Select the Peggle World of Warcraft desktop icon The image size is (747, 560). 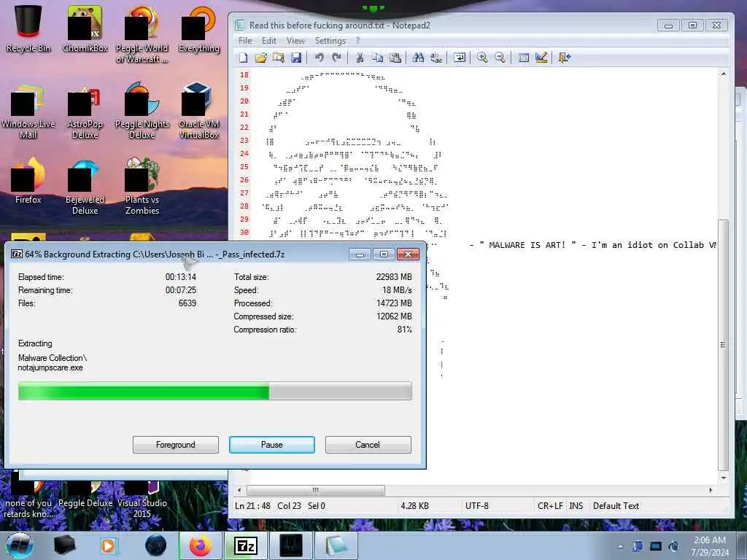click(x=142, y=34)
